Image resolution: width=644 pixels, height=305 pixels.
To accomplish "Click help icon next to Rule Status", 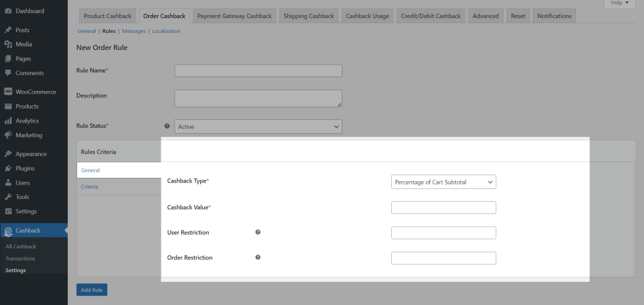I will (x=167, y=126).
